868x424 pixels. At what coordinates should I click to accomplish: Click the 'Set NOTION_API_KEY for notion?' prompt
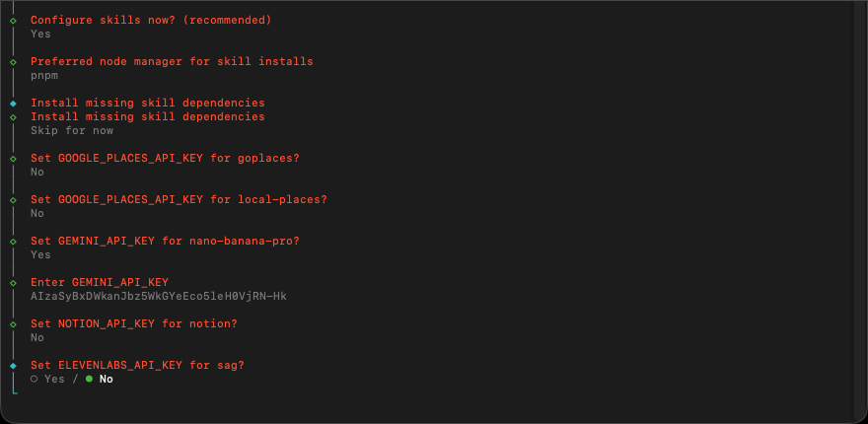(x=134, y=323)
